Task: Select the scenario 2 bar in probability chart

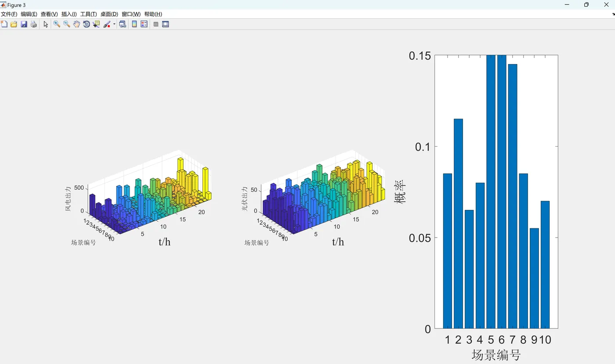Action: click(x=458, y=223)
